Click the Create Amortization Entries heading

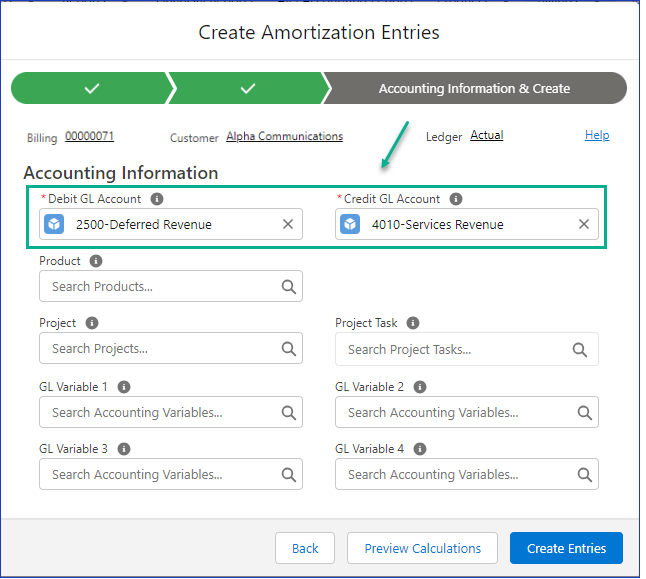click(319, 32)
